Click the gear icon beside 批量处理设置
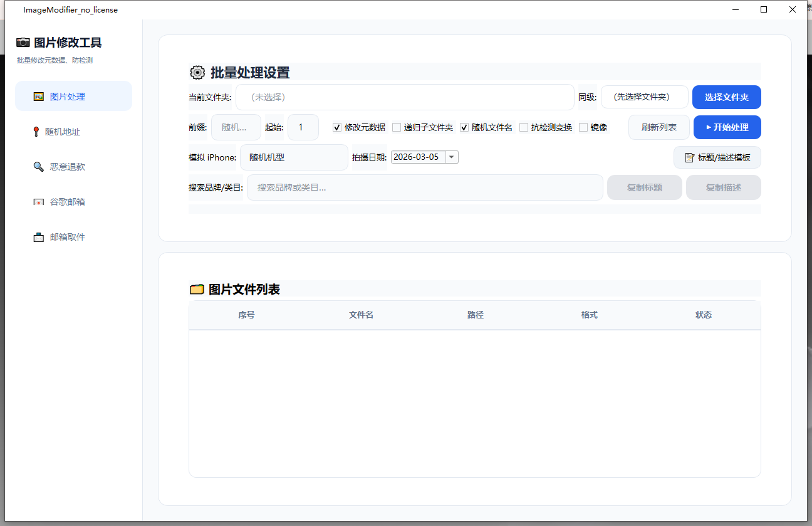Viewport: 812px width, 526px height. [197, 72]
